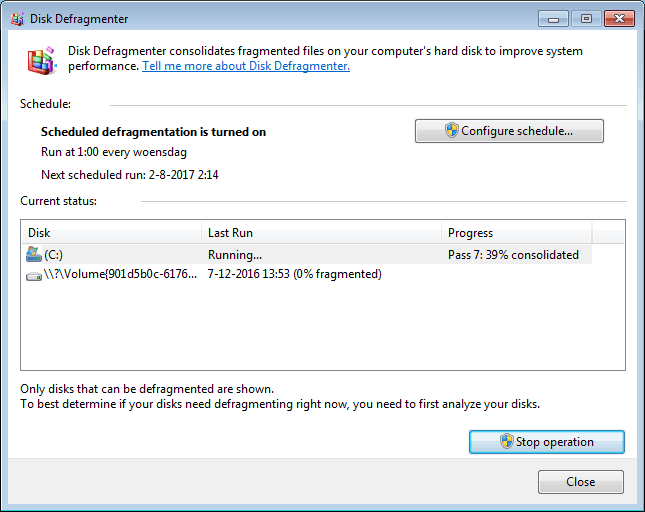
Task: Stop the current defragmentation operation
Action: click(x=547, y=442)
